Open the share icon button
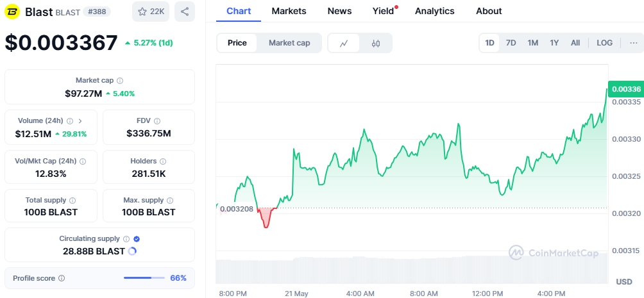This screenshot has height=298, width=644. [x=185, y=12]
